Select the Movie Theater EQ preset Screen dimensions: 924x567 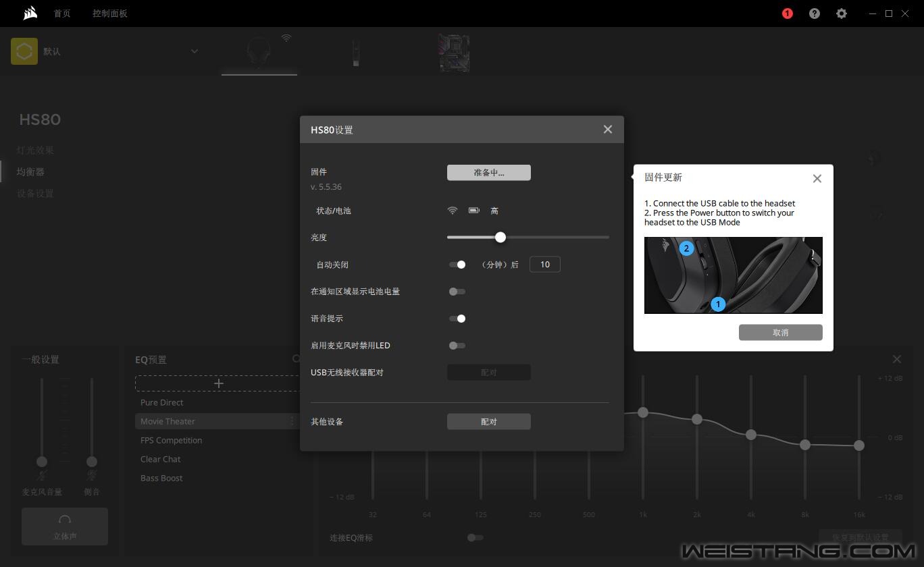217,421
